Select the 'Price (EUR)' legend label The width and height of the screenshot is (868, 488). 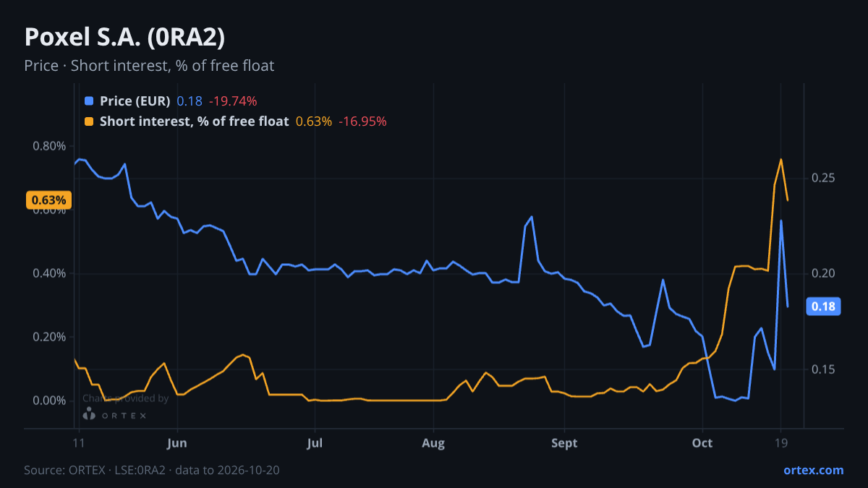pyautogui.click(x=135, y=101)
